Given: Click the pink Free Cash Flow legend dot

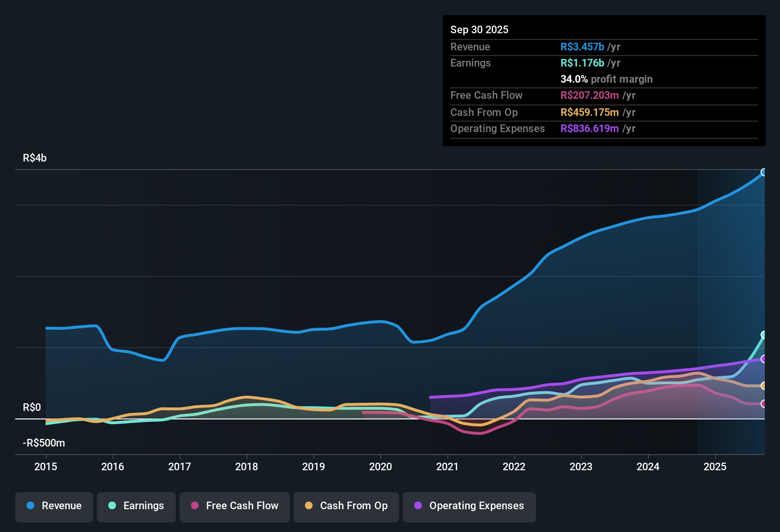Looking at the screenshot, I should coord(194,506).
